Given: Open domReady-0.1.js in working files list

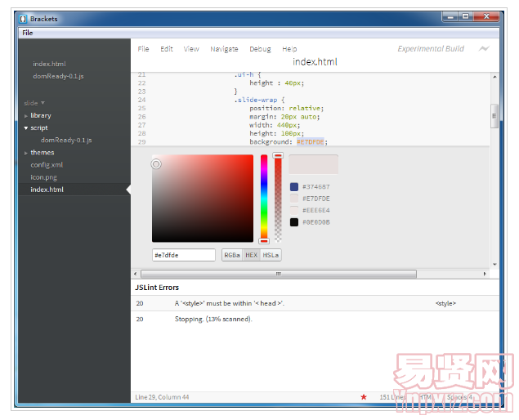Looking at the screenshot, I should [x=58, y=76].
